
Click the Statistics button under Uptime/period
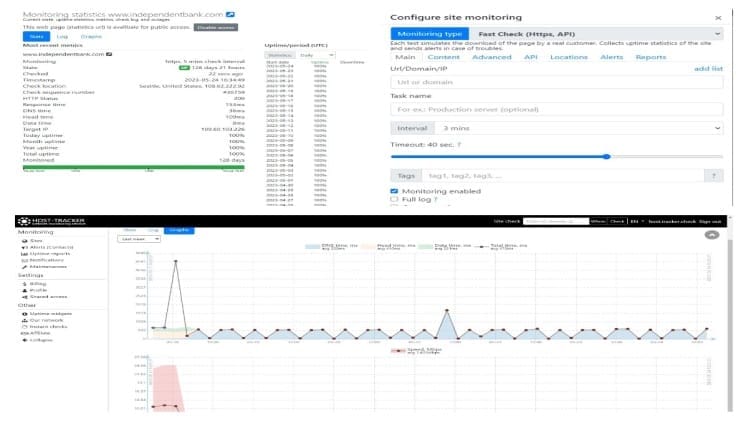(x=280, y=55)
